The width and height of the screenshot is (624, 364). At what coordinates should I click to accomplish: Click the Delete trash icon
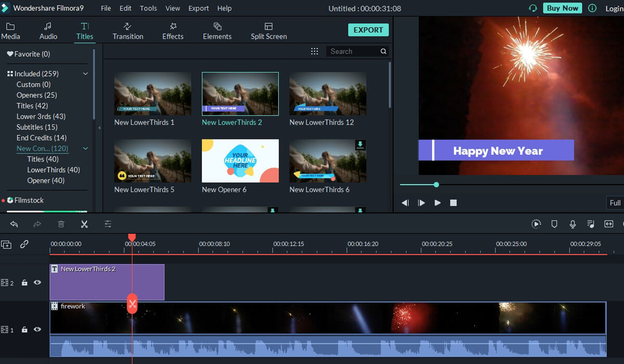(61, 224)
